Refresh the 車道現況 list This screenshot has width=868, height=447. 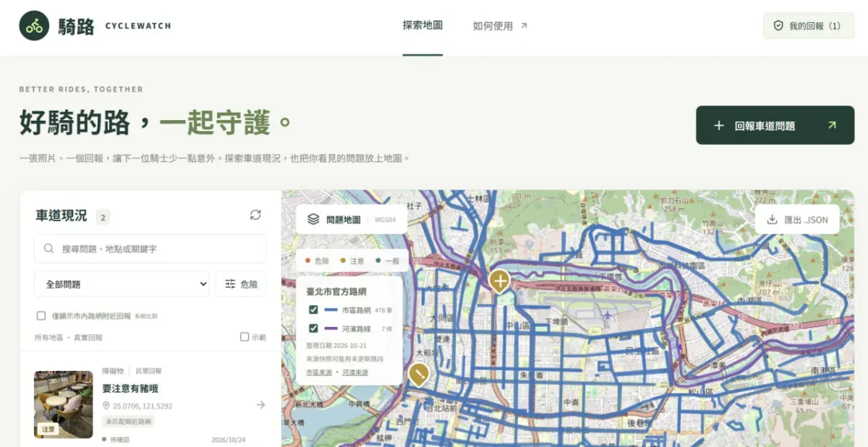255,215
